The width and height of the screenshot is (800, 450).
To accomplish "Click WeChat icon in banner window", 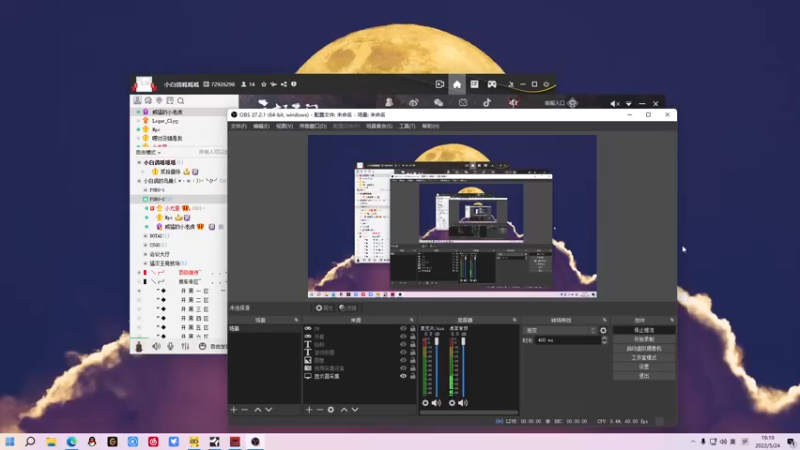I will (x=438, y=103).
